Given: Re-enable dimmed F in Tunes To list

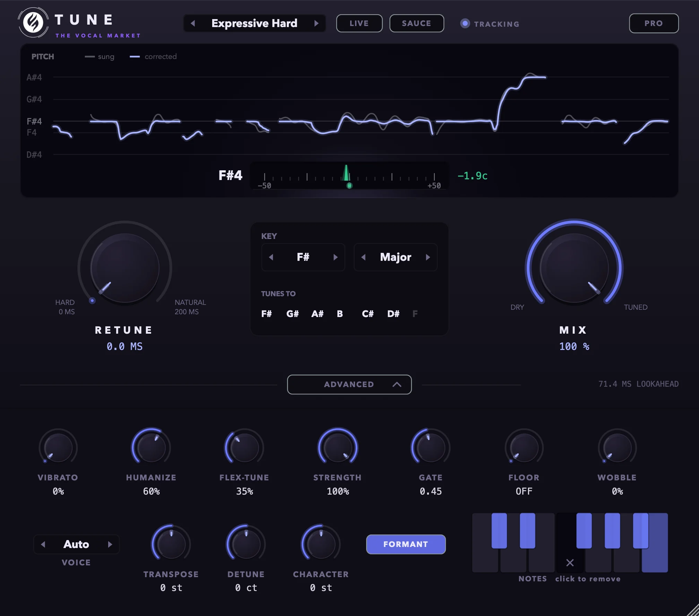Looking at the screenshot, I should point(415,314).
